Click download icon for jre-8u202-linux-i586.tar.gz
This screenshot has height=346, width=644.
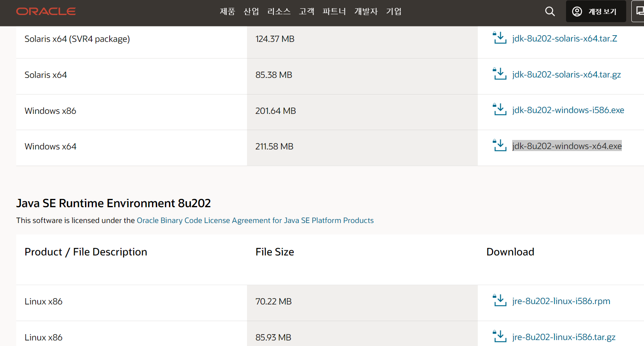coord(500,337)
